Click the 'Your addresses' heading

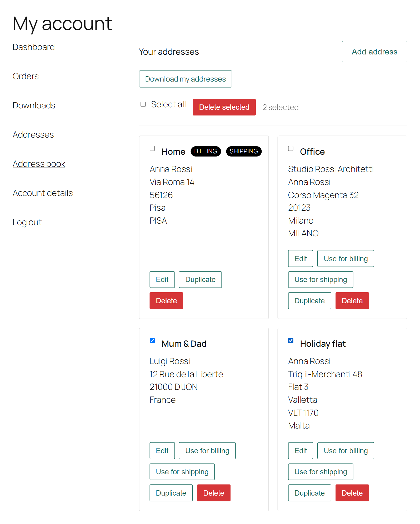pyautogui.click(x=169, y=52)
